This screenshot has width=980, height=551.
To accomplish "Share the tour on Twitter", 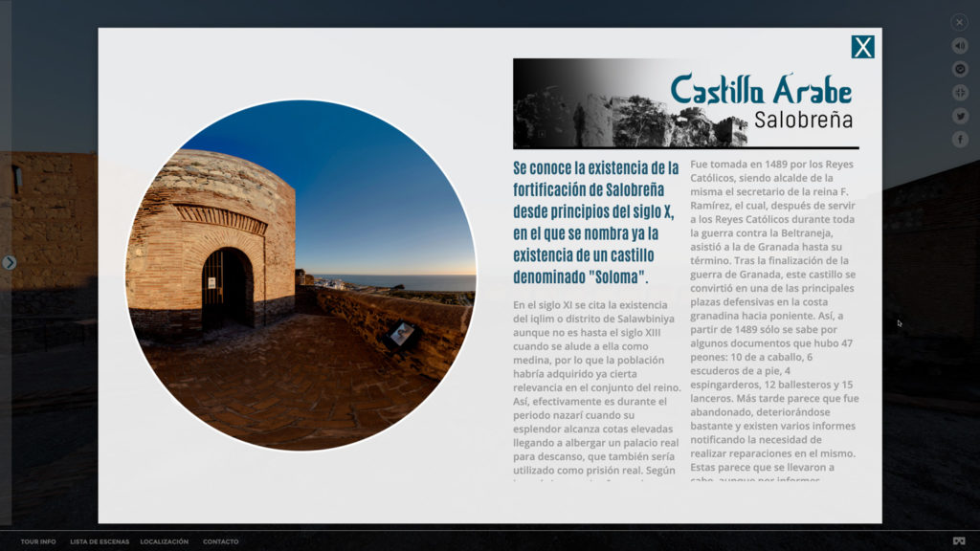I will tap(960, 116).
